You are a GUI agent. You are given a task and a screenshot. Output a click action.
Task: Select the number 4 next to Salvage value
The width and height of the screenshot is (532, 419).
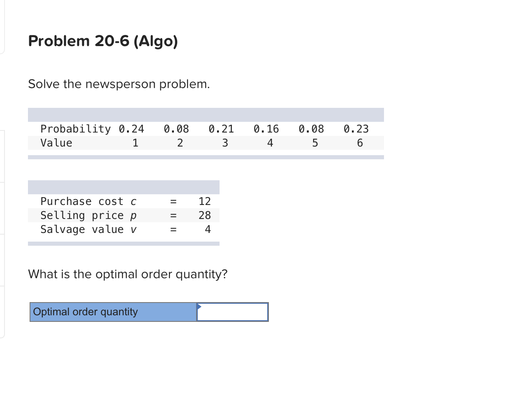(x=208, y=229)
